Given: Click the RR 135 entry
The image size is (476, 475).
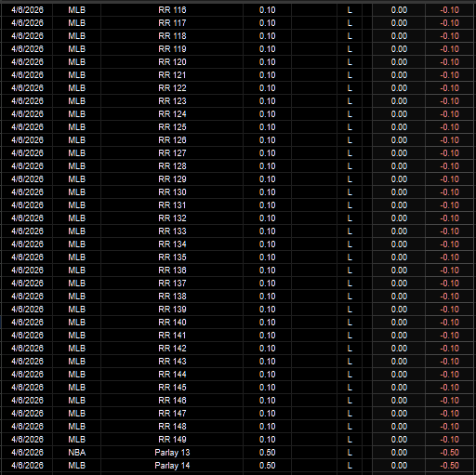Looking at the screenshot, I should [x=172, y=257].
